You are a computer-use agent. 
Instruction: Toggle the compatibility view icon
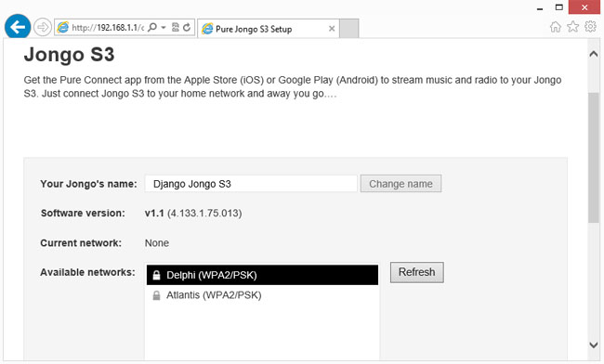tap(176, 27)
